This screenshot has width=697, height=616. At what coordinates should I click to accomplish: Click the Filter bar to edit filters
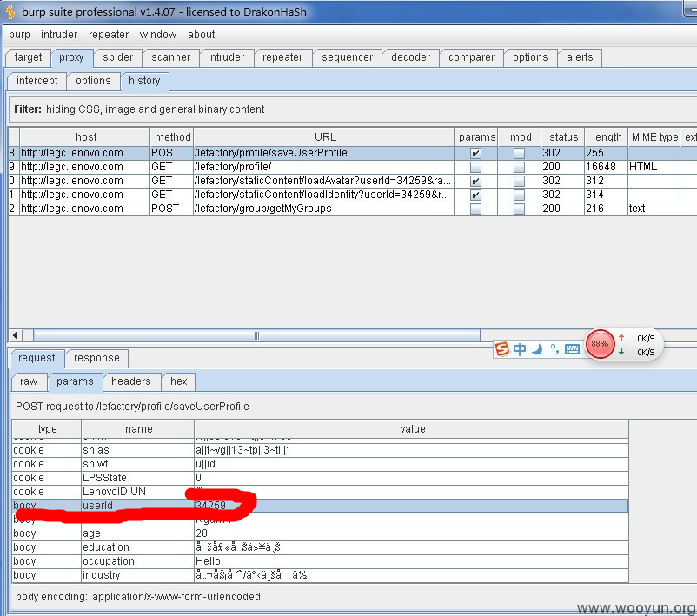[x=353, y=109]
